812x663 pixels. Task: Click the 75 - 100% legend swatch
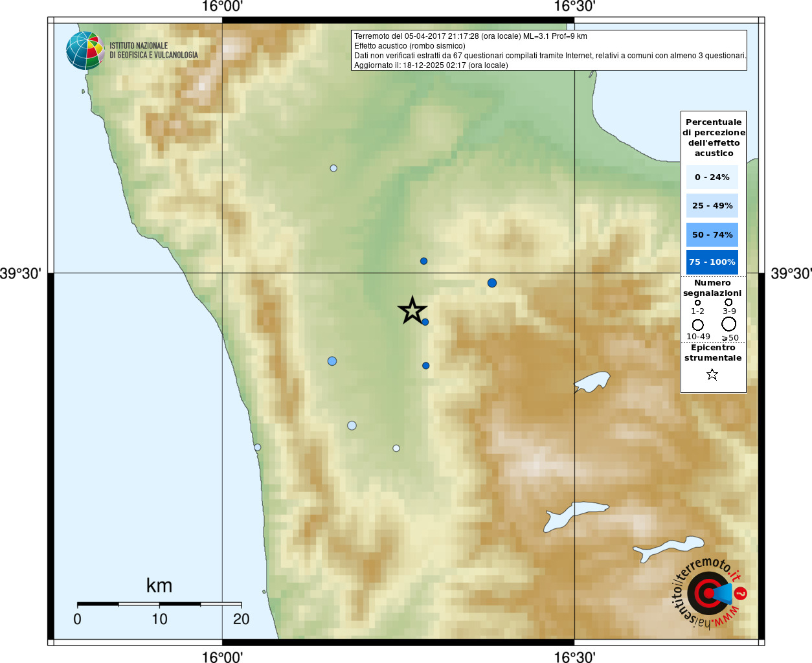(x=712, y=262)
